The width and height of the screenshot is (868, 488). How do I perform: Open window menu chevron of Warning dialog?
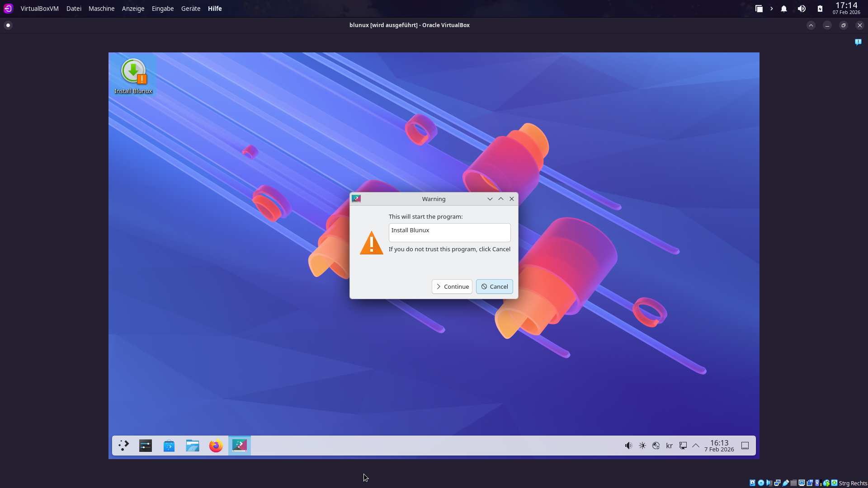(x=490, y=199)
